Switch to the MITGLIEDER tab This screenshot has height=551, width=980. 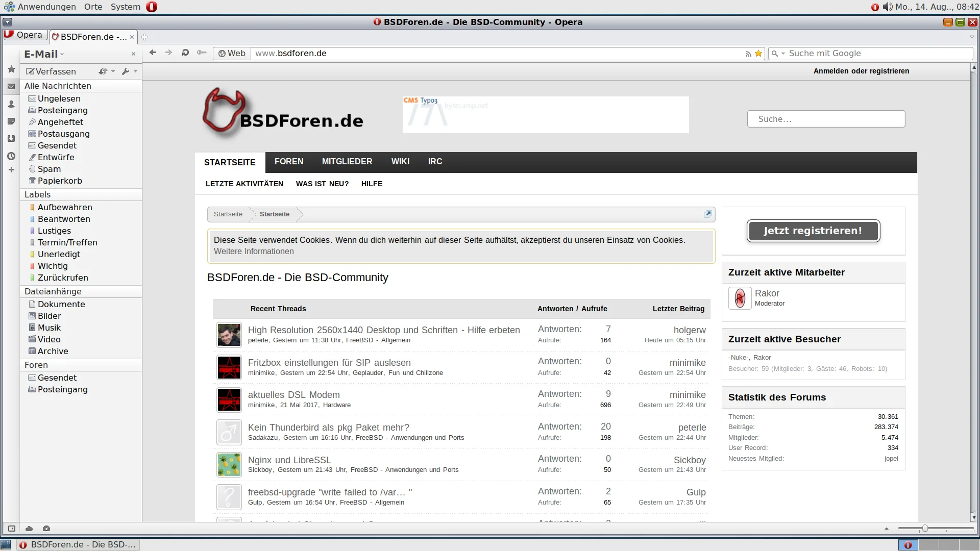point(347,162)
